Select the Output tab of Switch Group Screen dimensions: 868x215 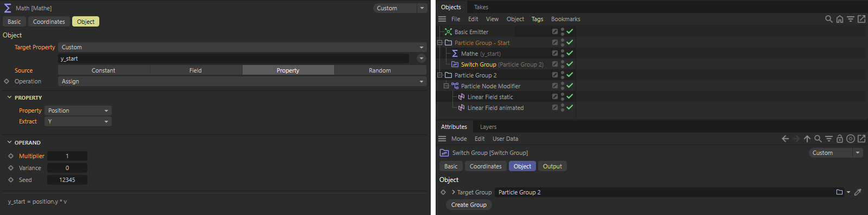(552, 166)
